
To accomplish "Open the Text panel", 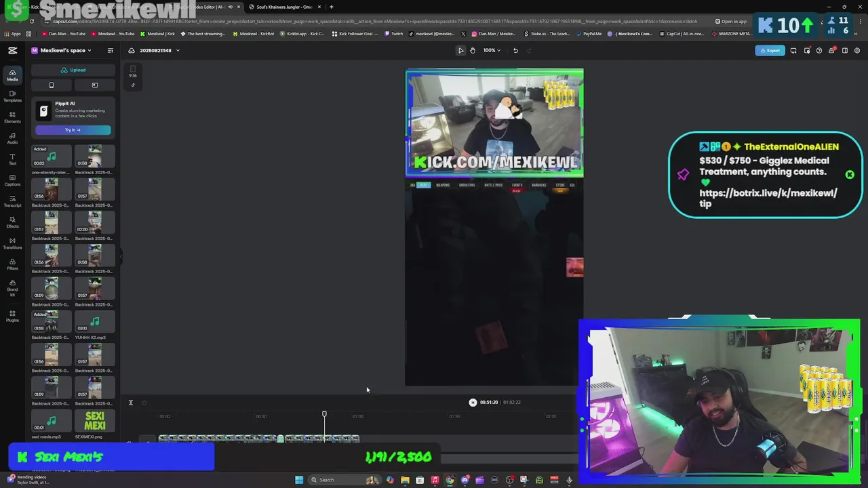I will coord(12,159).
